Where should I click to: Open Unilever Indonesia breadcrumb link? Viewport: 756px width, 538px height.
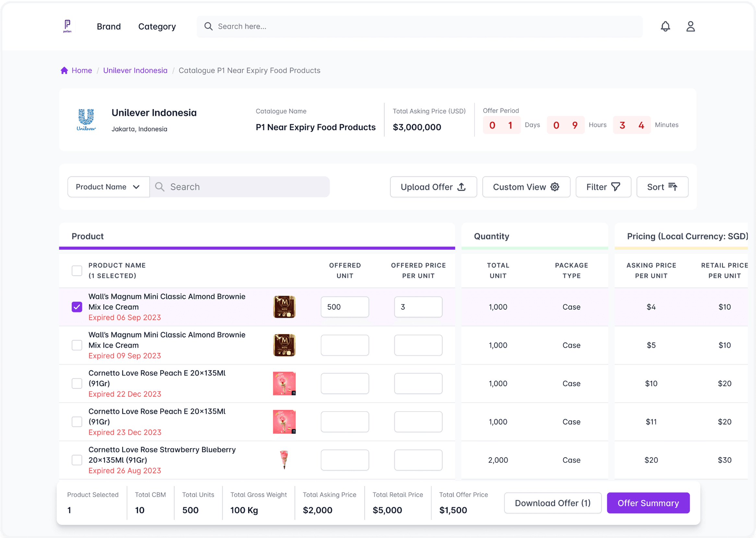tap(135, 70)
